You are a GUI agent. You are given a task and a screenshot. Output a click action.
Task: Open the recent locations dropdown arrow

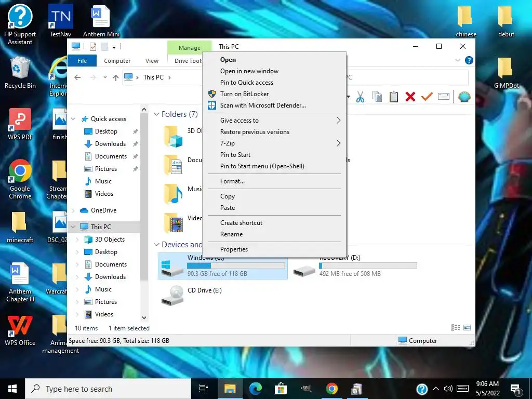[x=105, y=77]
